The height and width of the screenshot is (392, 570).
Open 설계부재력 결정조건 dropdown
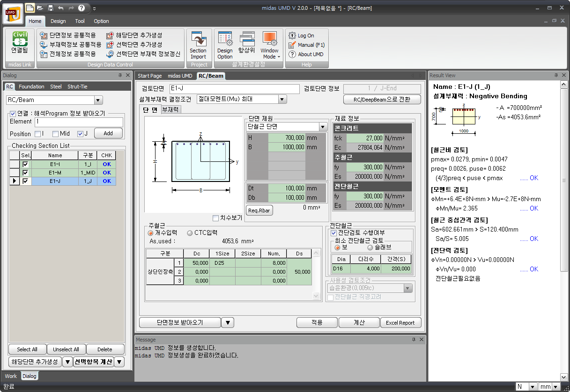(282, 99)
